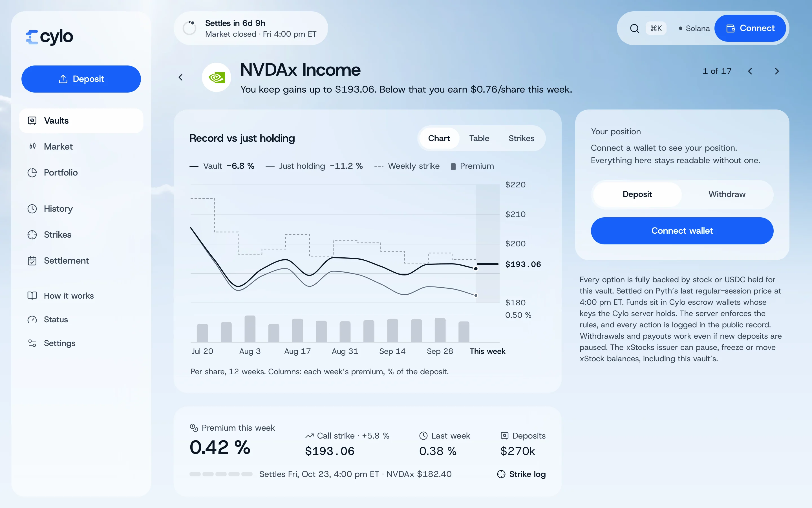The height and width of the screenshot is (508, 812).
Task: Select Withdraw in position toggle
Action: (727, 194)
